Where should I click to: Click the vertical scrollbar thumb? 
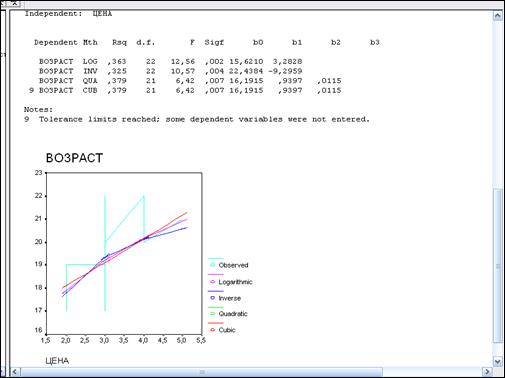coord(498,265)
